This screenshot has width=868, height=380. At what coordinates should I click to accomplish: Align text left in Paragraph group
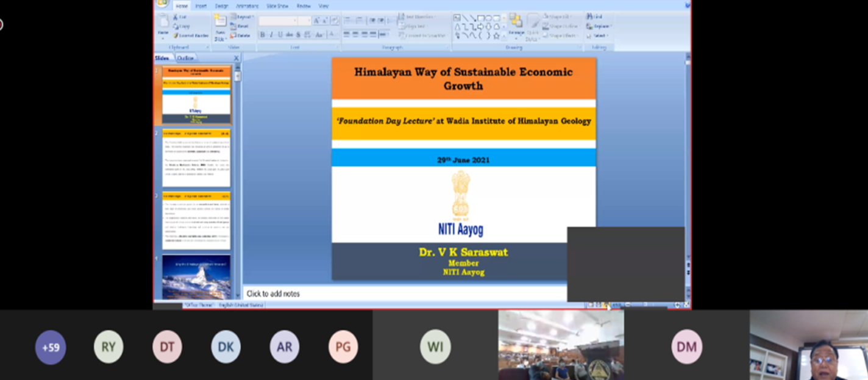point(346,34)
